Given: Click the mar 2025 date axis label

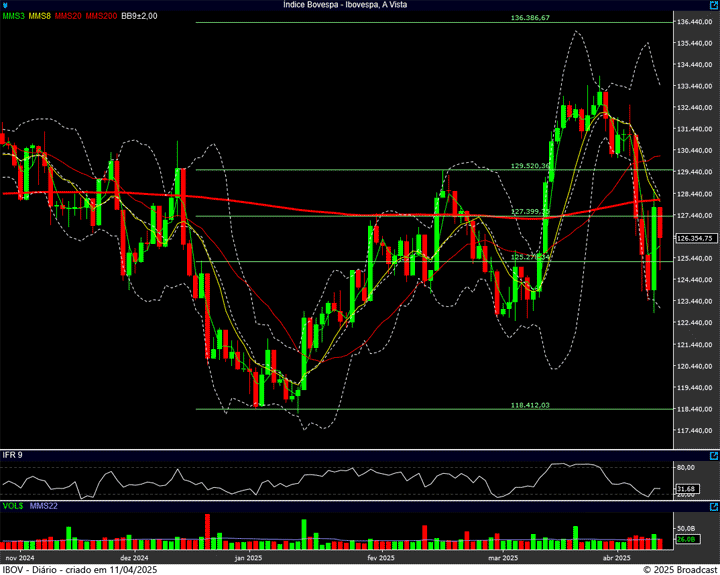Looking at the screenshot, I should tap(502, 557).
